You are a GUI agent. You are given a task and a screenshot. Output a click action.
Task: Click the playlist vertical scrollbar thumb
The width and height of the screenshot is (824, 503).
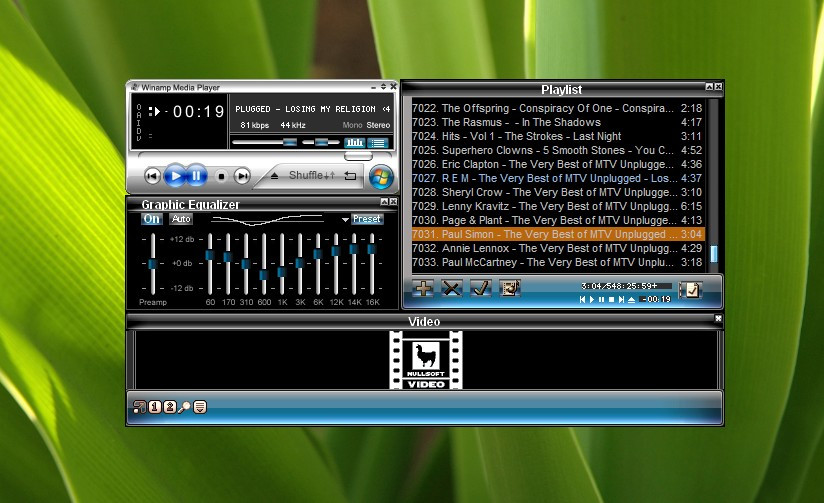(x=714, y=253)
